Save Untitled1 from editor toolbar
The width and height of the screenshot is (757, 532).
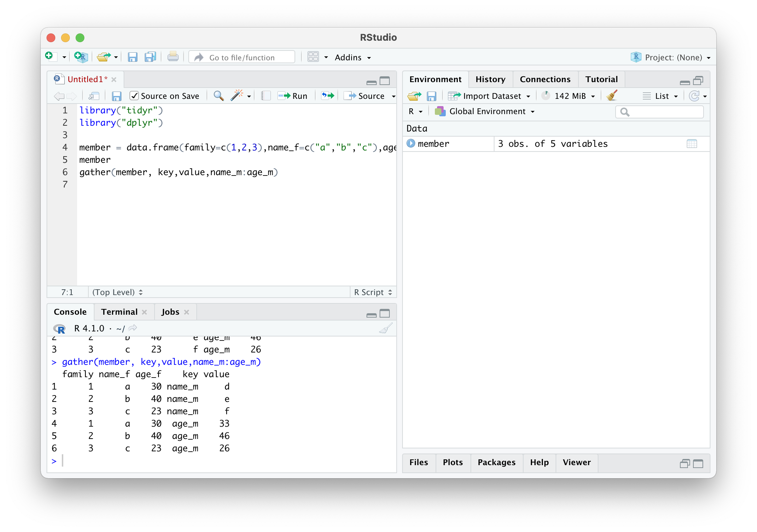[x=116, y=96]
